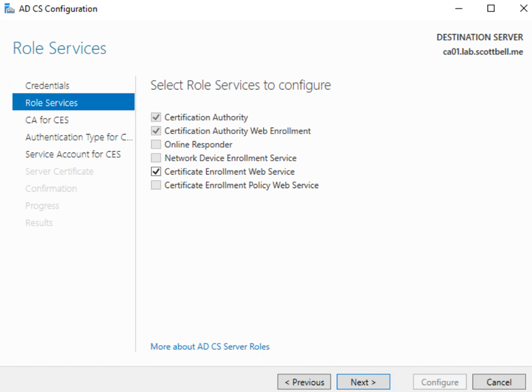The image size is (532, 392).
Task: Select Role Services in the sidebar
Action: pos(51,103)
